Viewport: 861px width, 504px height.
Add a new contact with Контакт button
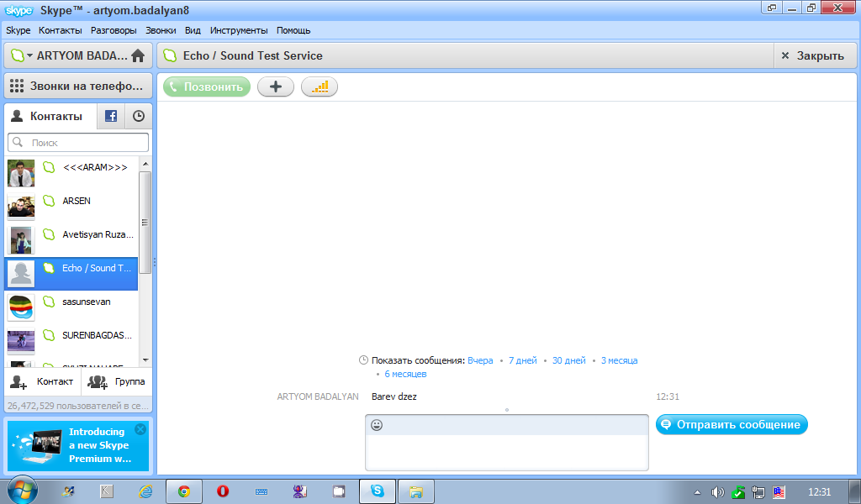coord(43,381)
